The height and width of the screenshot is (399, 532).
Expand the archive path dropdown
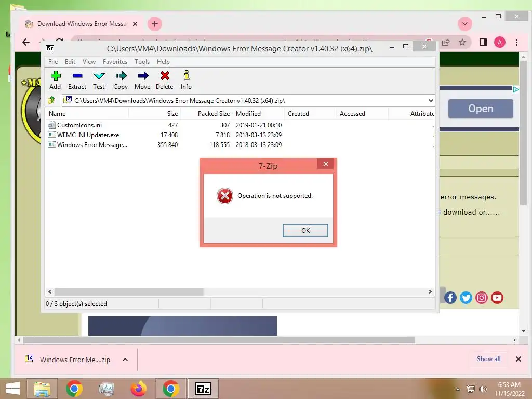click(431, 100)
